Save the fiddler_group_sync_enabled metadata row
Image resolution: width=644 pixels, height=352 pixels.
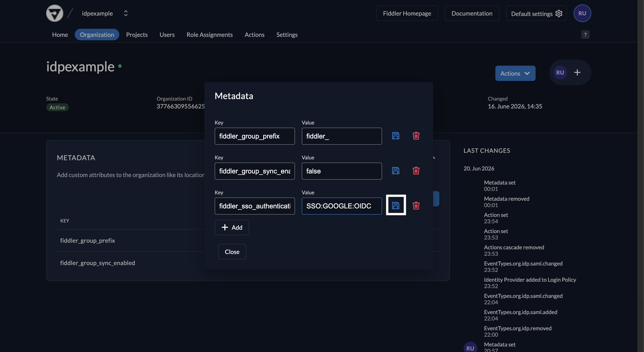click(395, 171)
